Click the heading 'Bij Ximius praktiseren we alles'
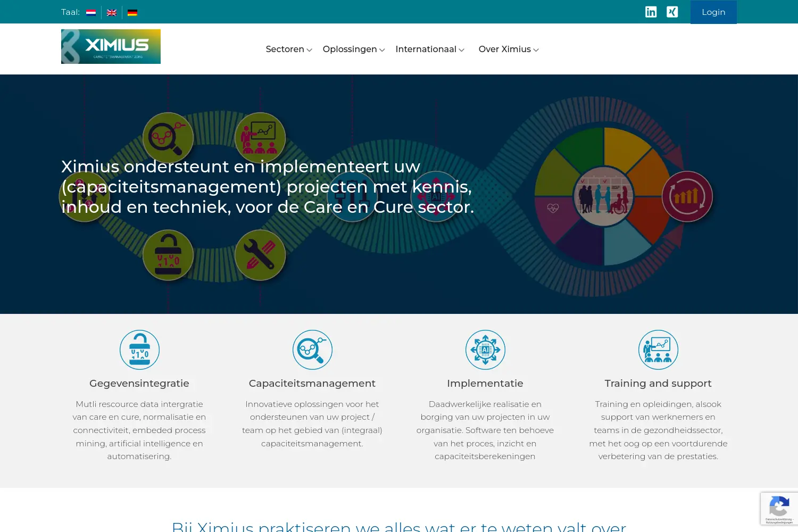This screenshot has width=798, height=532. coord(399,527)
